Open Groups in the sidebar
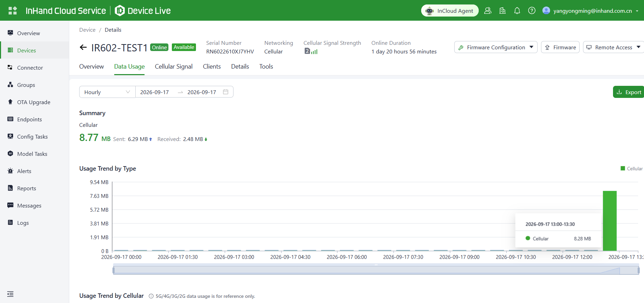The image size is (644, 303). pos(34,85)
